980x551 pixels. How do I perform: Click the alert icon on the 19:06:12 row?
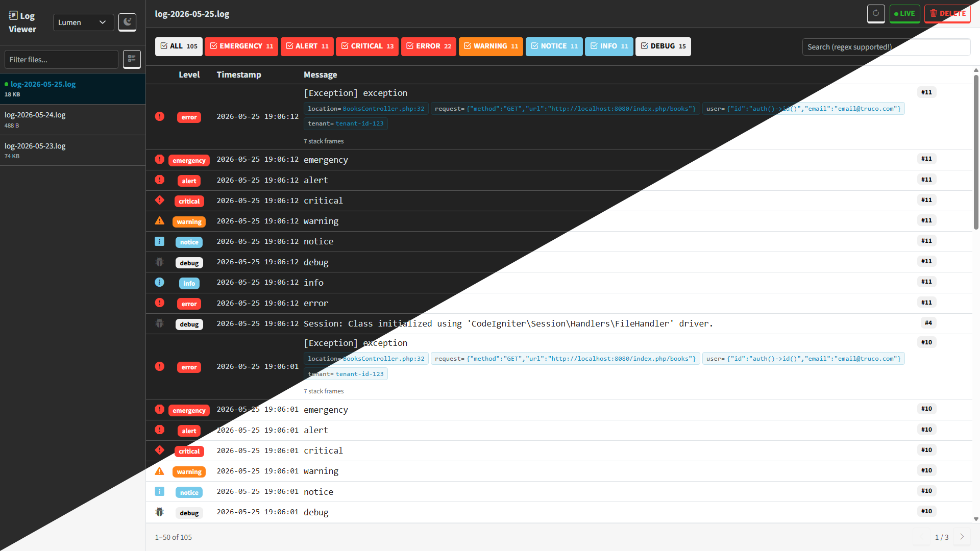coord(160,180)
